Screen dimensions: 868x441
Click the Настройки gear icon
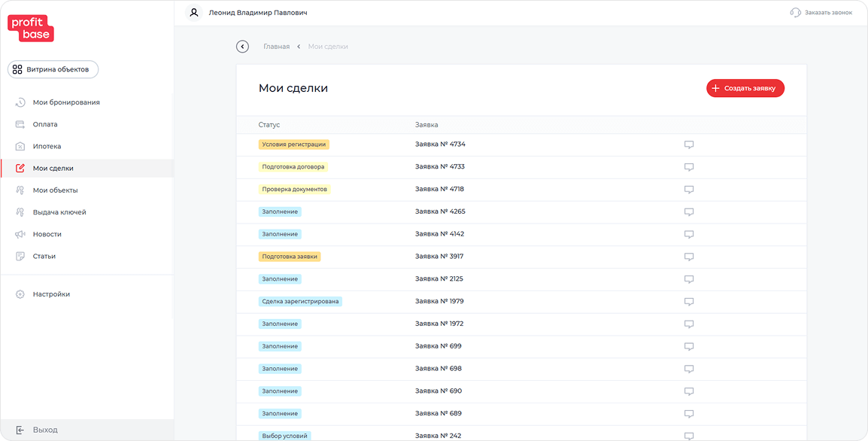click(20, 294)
